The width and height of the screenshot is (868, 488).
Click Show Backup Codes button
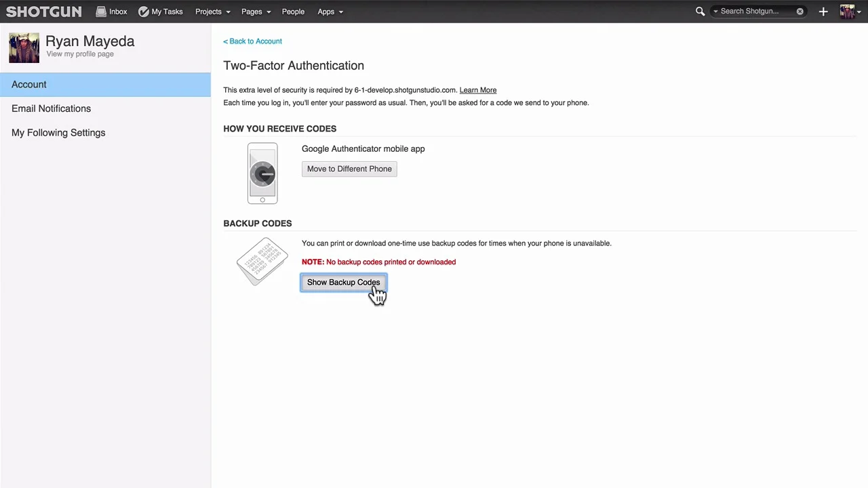pos(344,283)
